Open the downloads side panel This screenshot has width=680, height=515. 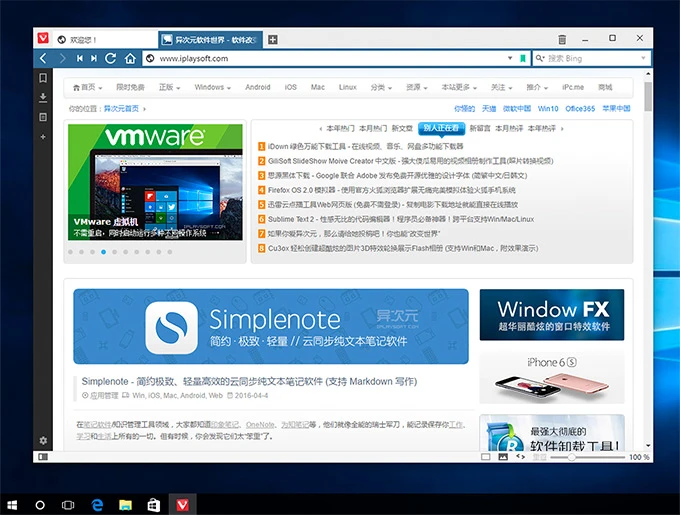[43, 98]
